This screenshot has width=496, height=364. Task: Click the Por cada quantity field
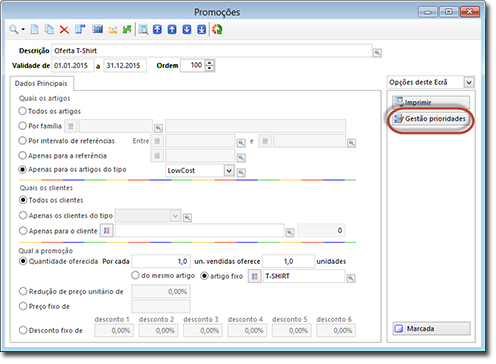(161, 261)
